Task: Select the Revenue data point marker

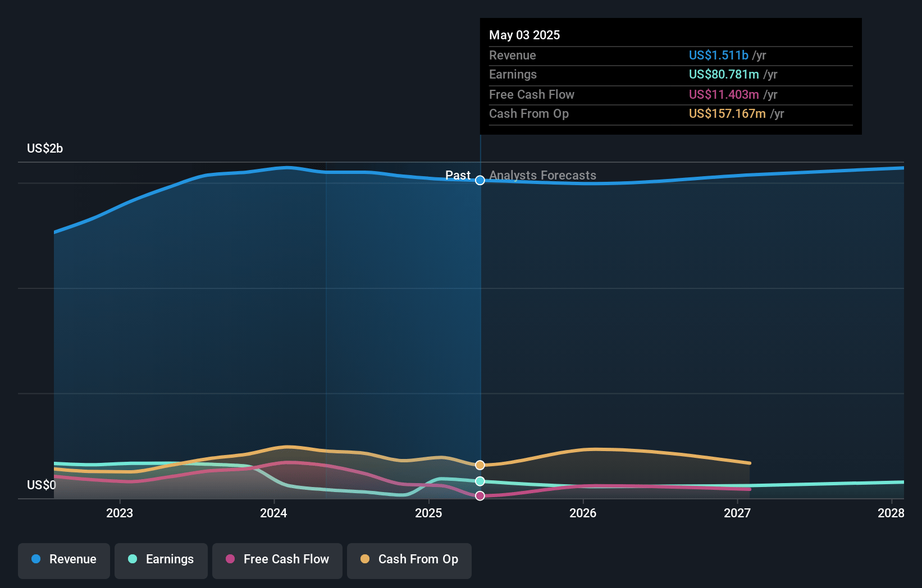Action: 480,180
